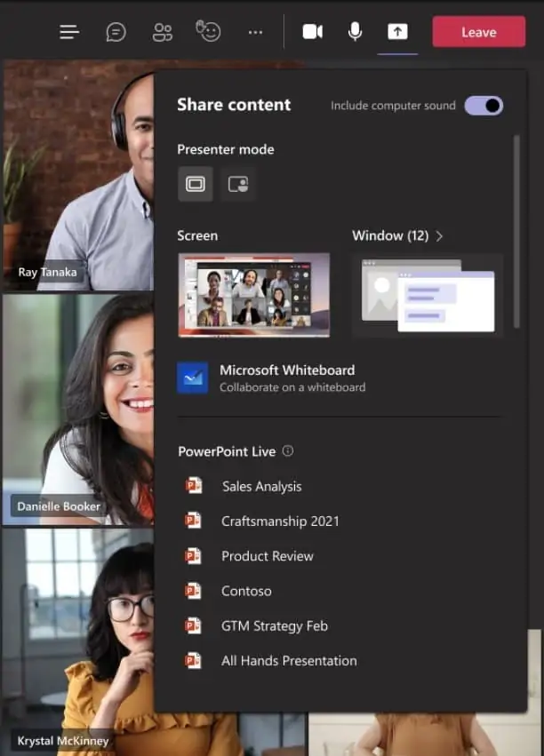Launch Microsoft Whiteboard
The height and width of the screenshot is (756, 544).
tap(286, 377)
